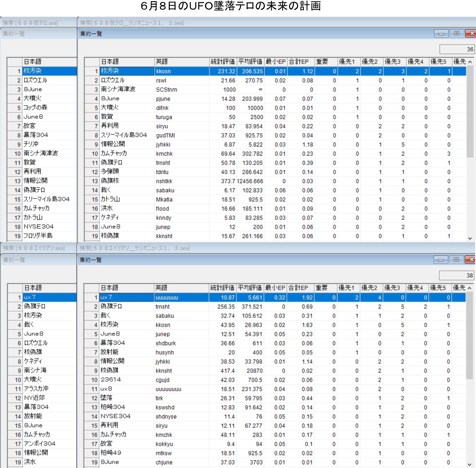Activate 608エイリアン_ラジオニュース window title
Viewport: 476px width, 468px height.
pos(135,248)
